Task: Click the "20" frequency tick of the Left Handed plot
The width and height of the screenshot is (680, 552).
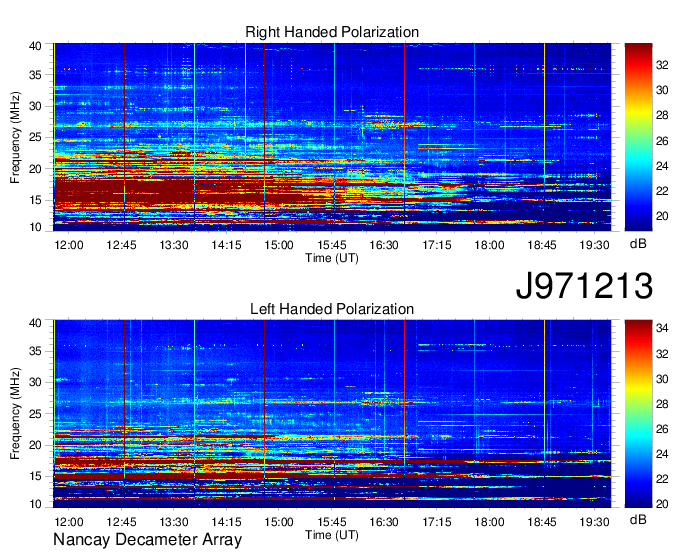Action: pos(36,445)
